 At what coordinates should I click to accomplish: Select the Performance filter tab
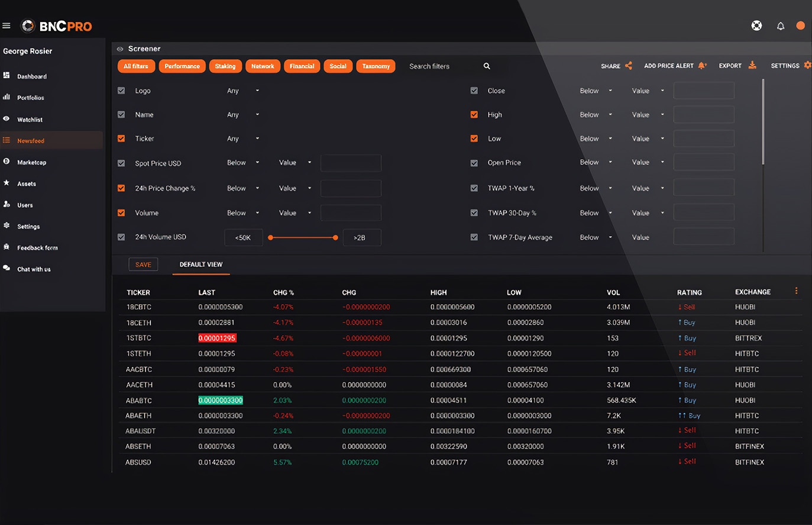[x=182, y=66]
